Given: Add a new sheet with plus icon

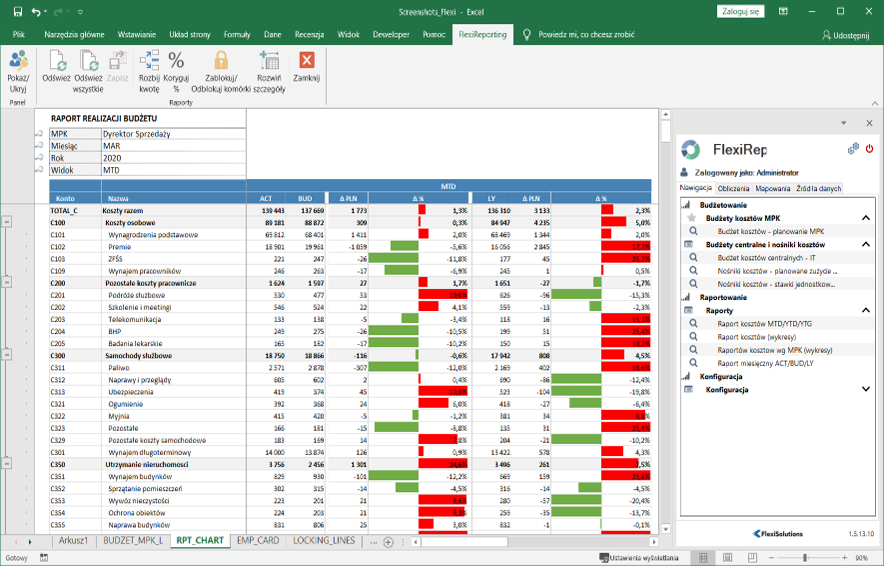Looking at the screenshot, I should pos(387,541).
